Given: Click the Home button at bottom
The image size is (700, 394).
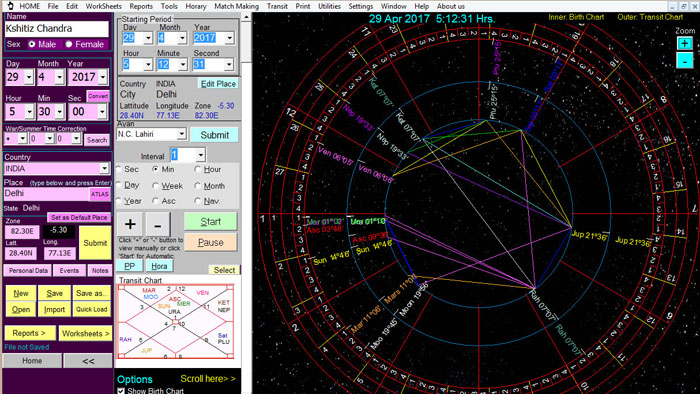Looking at the screenshot, I should (32, 361).
